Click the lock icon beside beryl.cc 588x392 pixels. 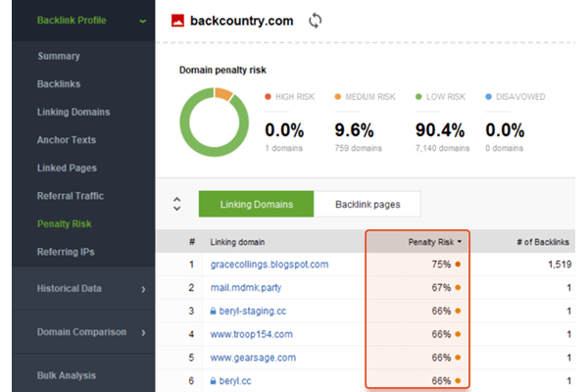213,381
